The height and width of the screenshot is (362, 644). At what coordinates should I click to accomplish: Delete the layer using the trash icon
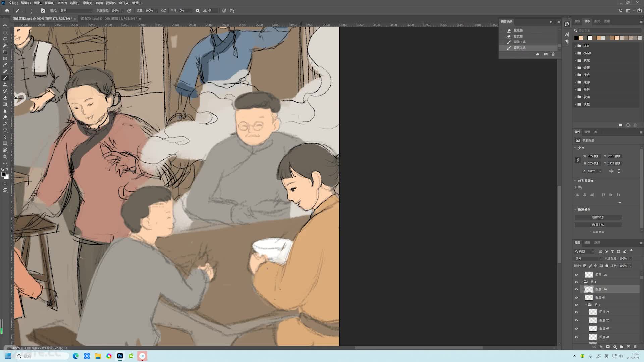pyautogui.click(x=635, y=347)
